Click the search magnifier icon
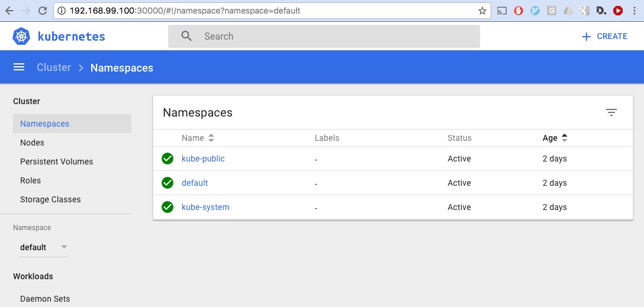 [186, 36]
